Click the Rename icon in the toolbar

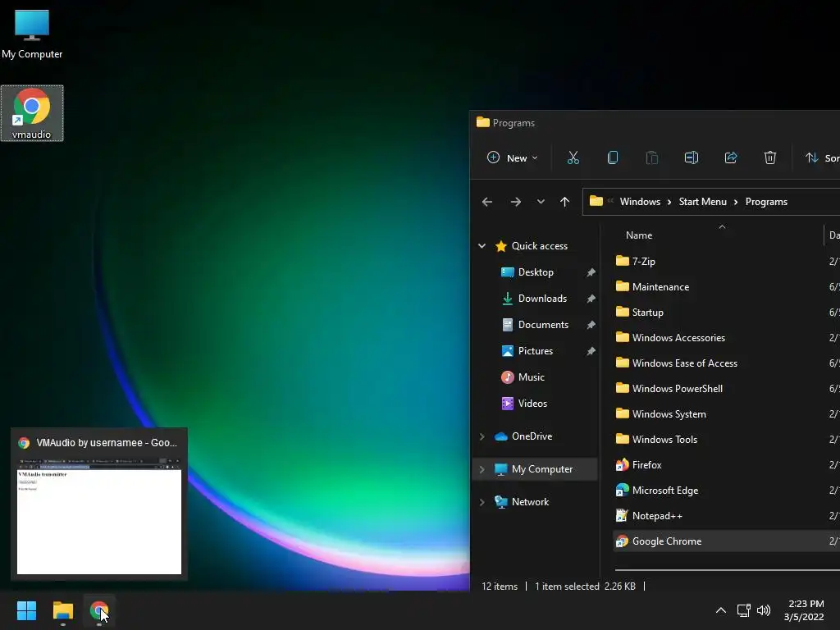pos(691,157)
